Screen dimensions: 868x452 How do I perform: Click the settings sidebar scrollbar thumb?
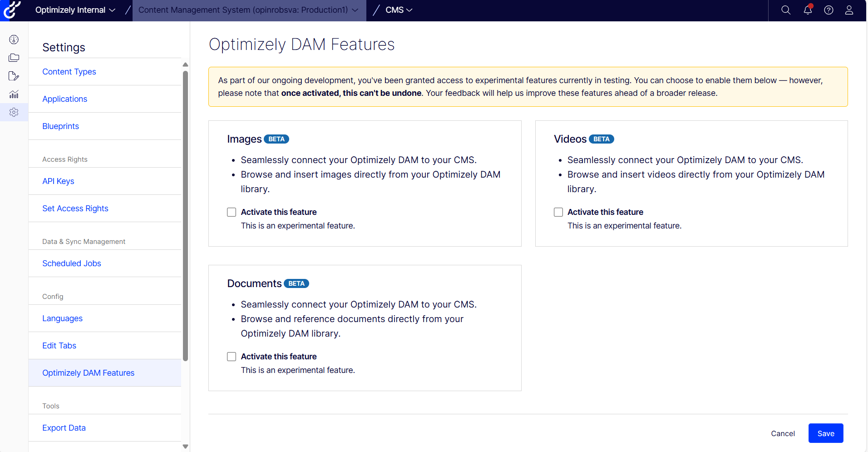185,216
